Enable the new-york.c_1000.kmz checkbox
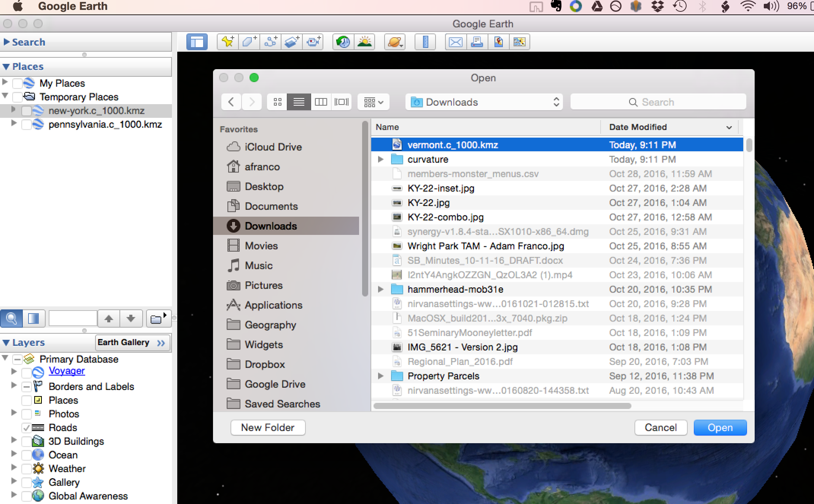 click(x=26, y=111)
